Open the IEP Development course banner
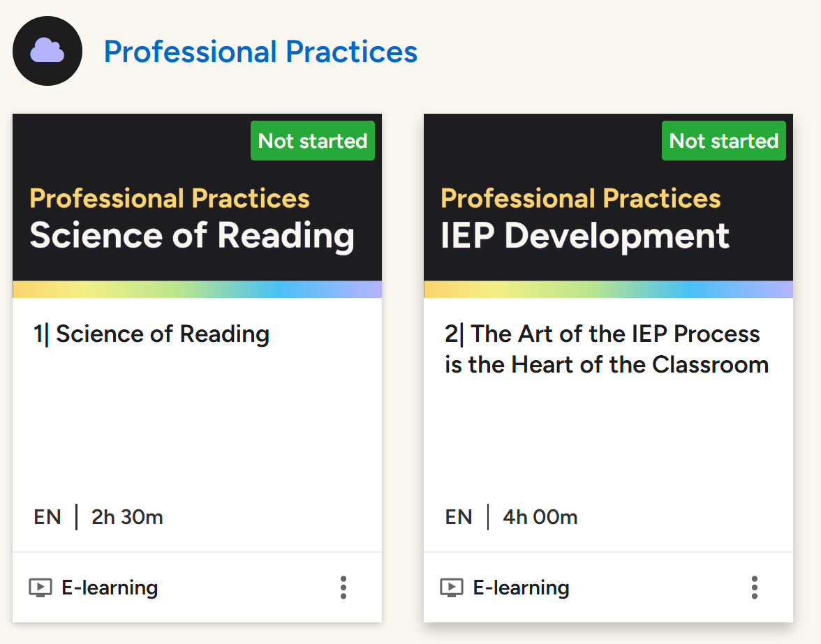 tap(609, 197)
